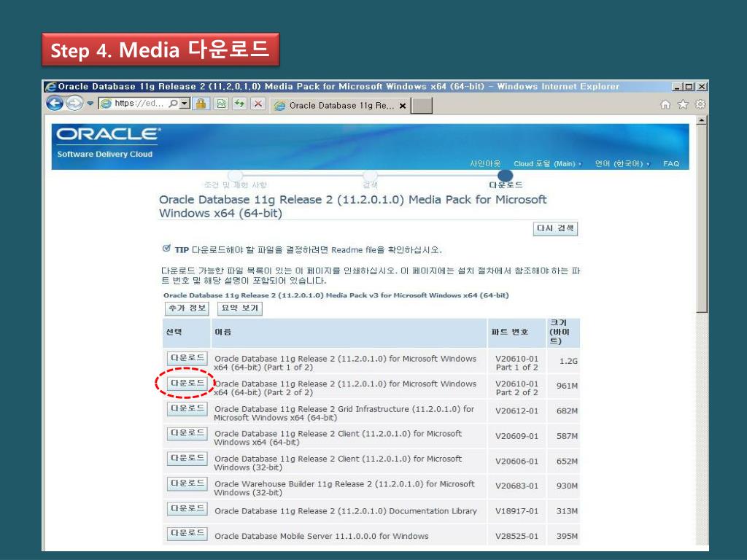Open the Readme file link
Screen dimensions: 747x560
pos(354,250)
